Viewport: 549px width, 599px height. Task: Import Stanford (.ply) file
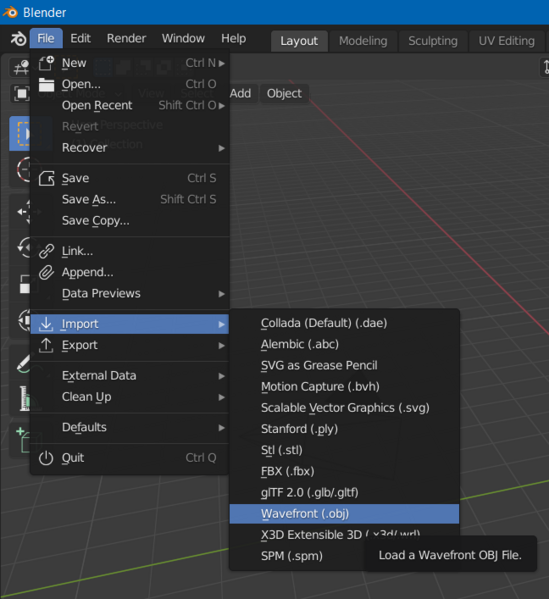344,429
